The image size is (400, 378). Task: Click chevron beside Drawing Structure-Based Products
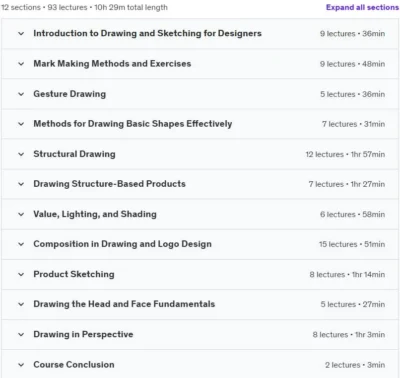tap(21, 184)
